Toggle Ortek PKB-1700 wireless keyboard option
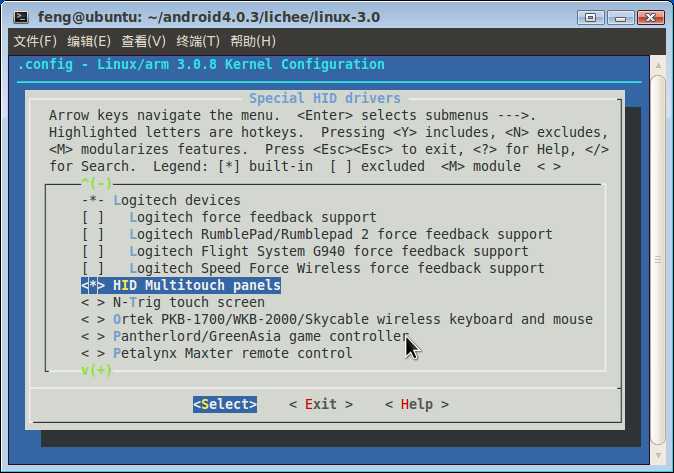The width and height of the screenshot is (674, 473). click(93, 319)
